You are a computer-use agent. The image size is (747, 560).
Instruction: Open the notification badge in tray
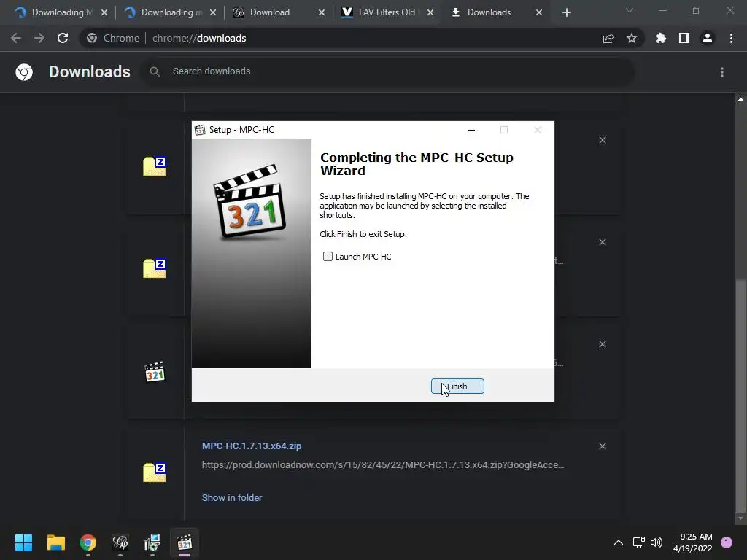(727, 542)
